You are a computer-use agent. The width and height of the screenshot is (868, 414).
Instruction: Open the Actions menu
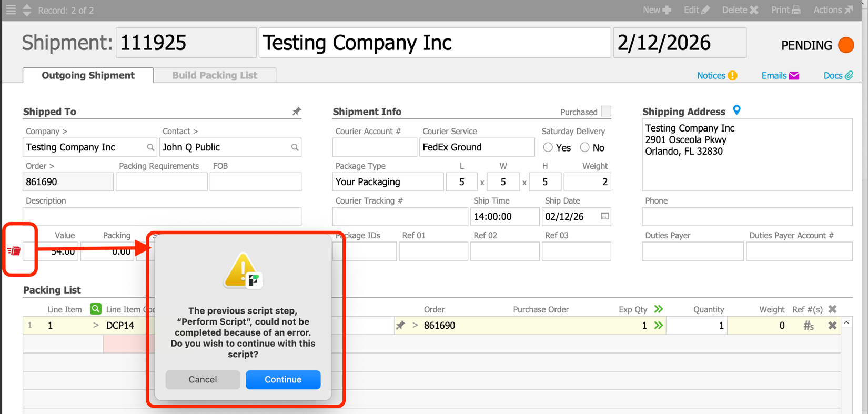click(x=833, y=10)
